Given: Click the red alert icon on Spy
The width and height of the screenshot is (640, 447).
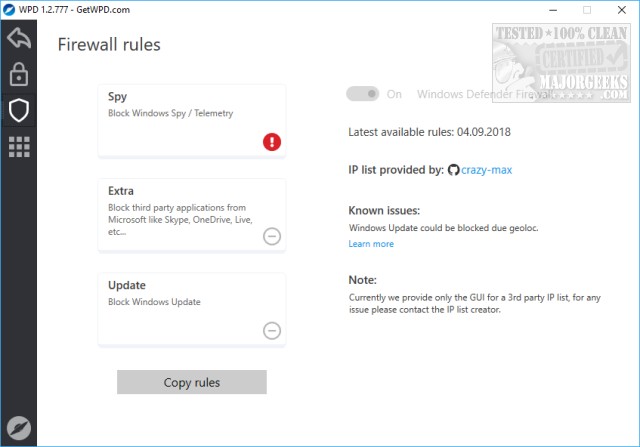Looking at the screenshot, I should (x=272, y=142).
